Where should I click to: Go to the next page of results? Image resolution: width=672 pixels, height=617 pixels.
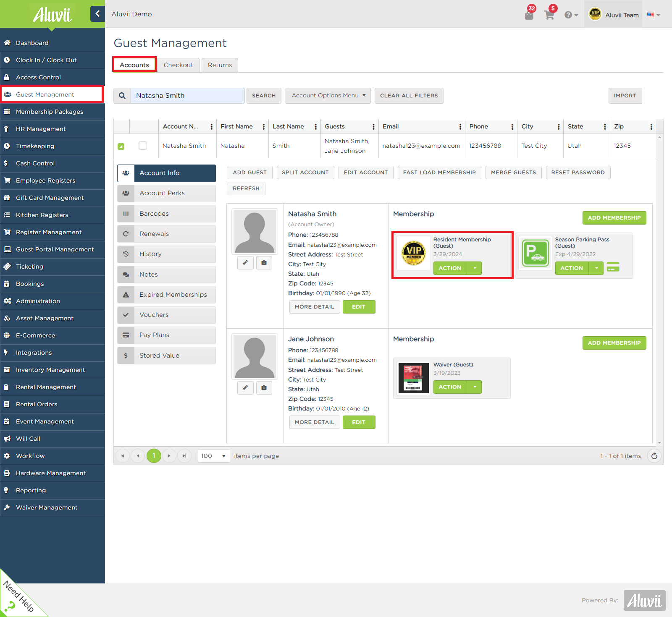169,456
